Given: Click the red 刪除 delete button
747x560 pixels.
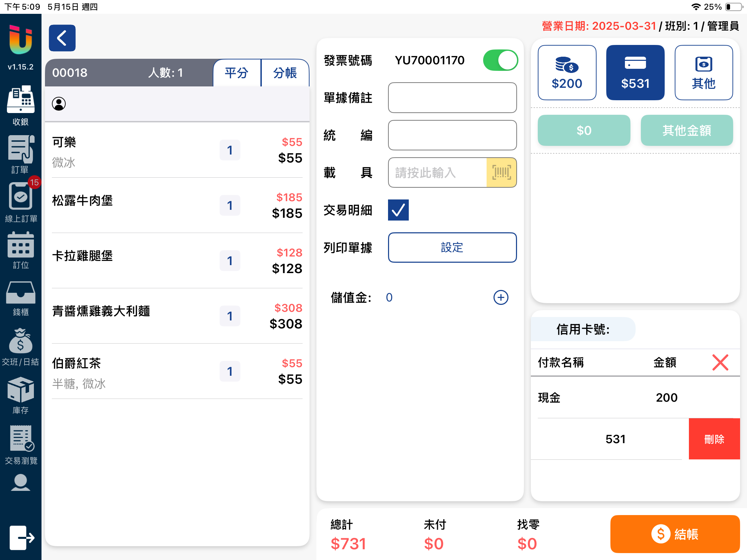Looking at the screenshot, I should click(x=714, y=439).
